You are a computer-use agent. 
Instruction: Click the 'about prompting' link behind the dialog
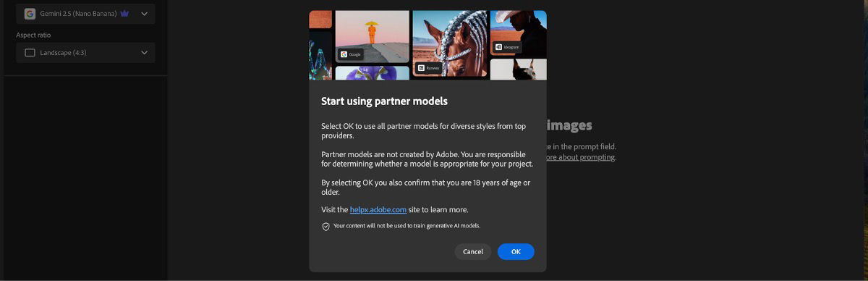(581, 157)
